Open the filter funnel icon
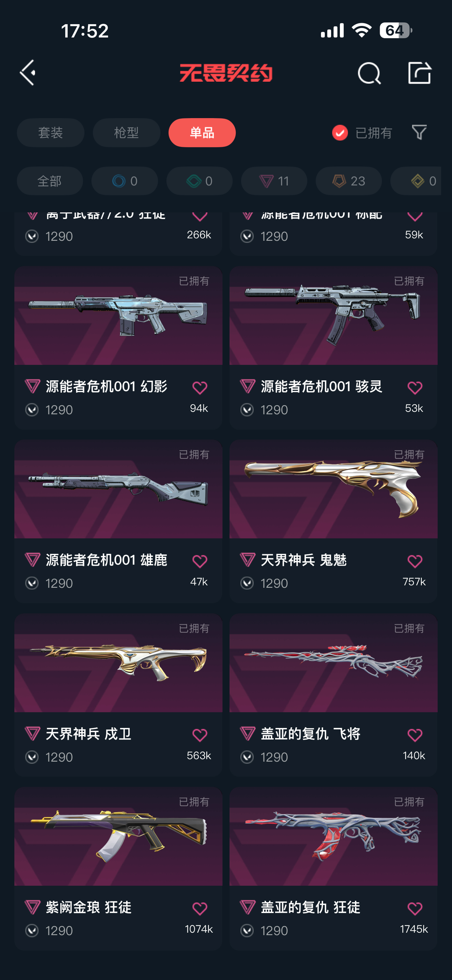Screen dimensions: 452x980 tap(419, 133)
